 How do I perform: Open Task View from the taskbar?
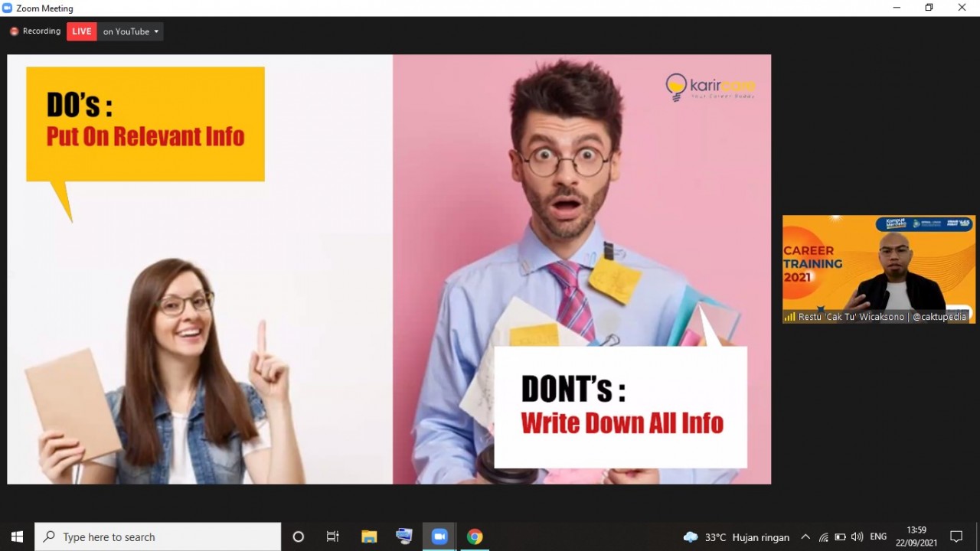click(x=333, y=536)
